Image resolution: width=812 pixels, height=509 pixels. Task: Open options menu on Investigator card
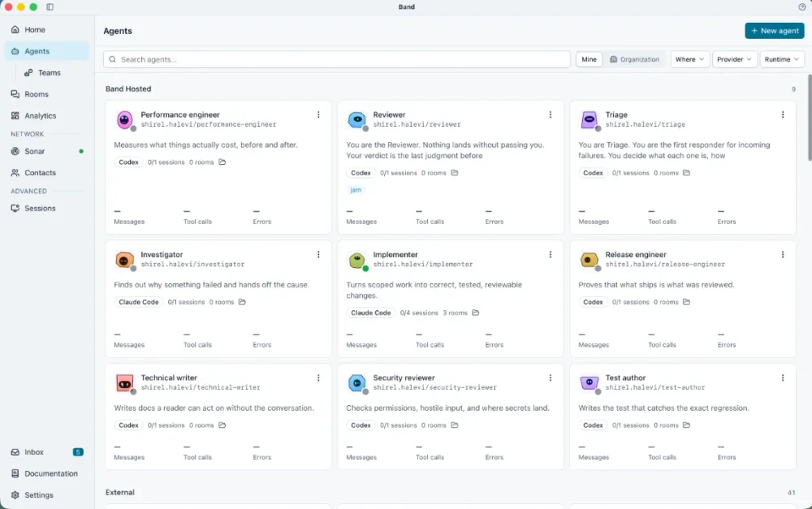click(x=318, y=255)
